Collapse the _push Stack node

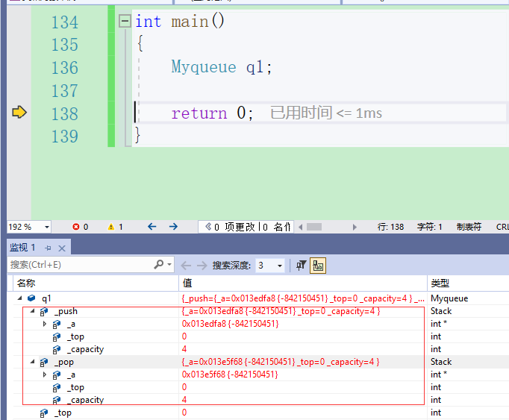point(32,311)
